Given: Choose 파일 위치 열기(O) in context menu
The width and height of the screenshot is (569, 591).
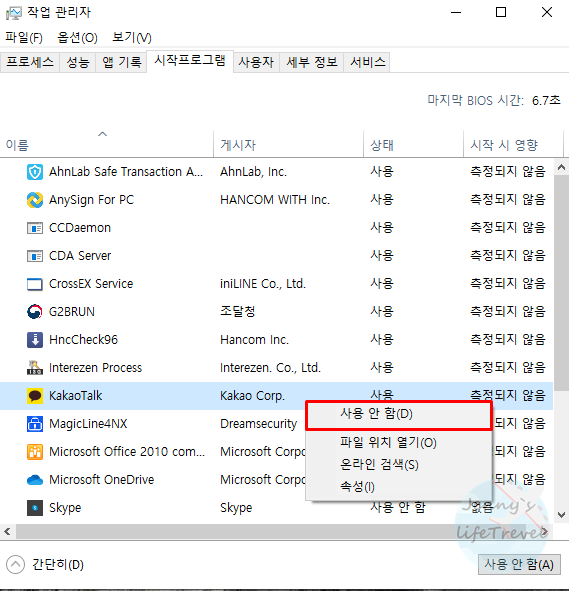Looking at the screenshot, I should tap(399, 442).
